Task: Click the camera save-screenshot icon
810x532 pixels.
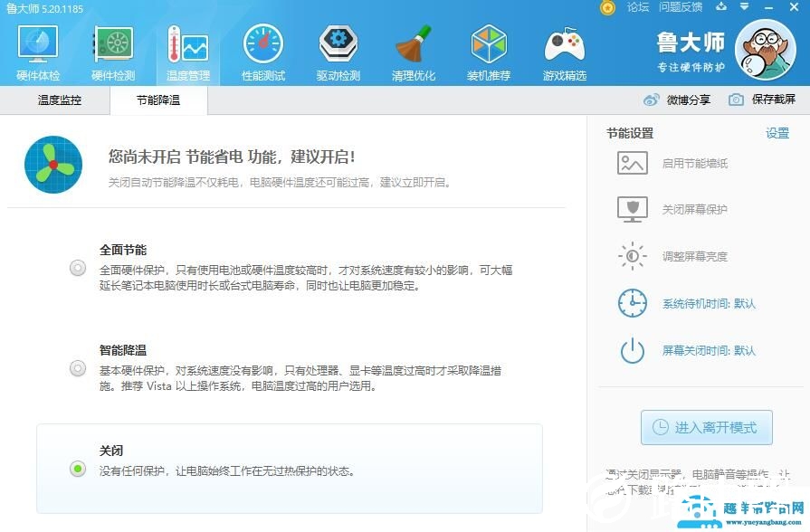Action: (x=736, y=100)
